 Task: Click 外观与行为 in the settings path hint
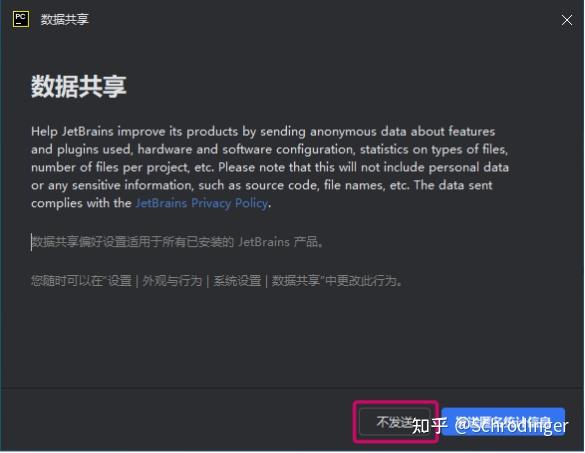pos(172,281)
